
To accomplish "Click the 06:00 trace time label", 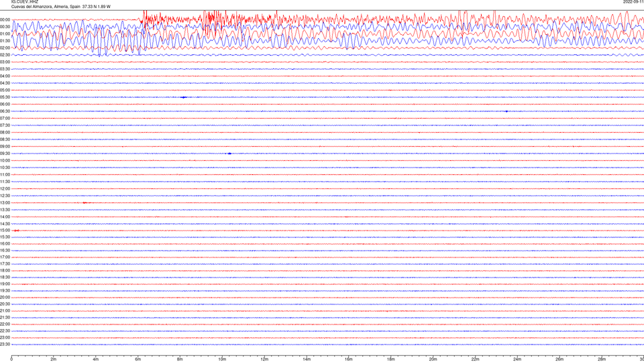I will pos(5,105).
